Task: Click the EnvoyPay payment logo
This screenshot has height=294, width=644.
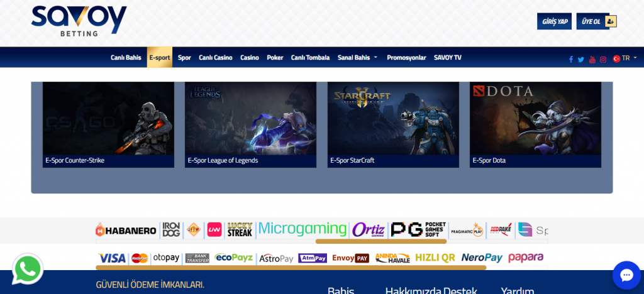Action: 351,258
